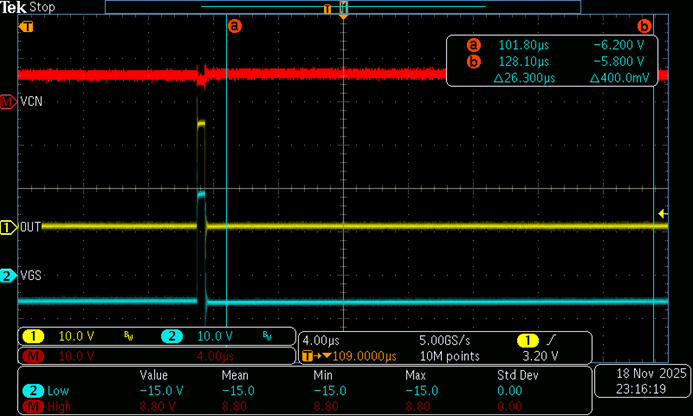Click the orange T delay icon before 109.0000µs

click(308, 356)
